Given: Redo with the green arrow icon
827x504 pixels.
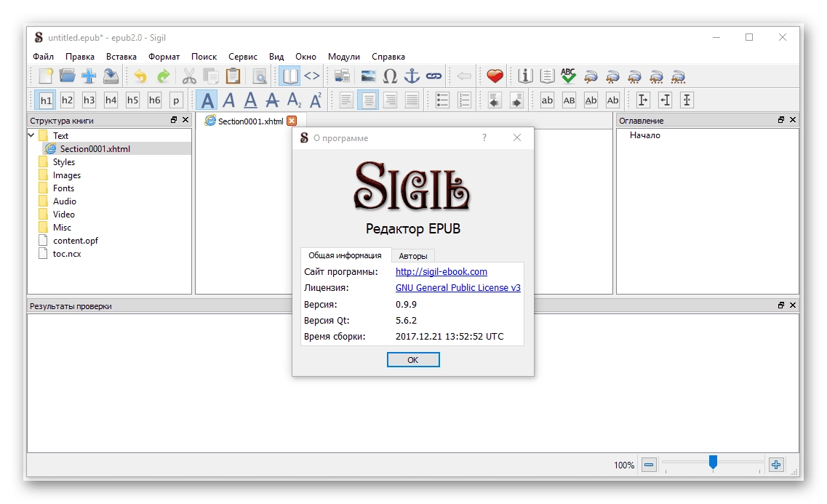Looking at the screenshot, I should pyautogui.click(x=164, y=76).
